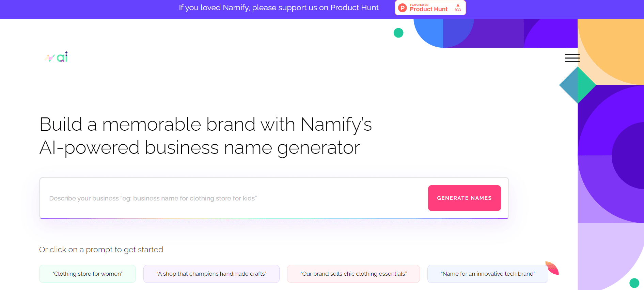This screenshot has width=644, height=290.
Task: Click the 933 upvote count
Action: click(457, 10)
